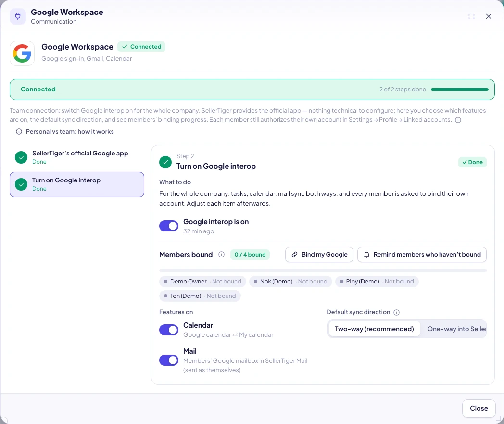The height and width of the screenshot is (424, 504).
Task: Close the Google Workspace dialog with X
Action: pos(488,16)
